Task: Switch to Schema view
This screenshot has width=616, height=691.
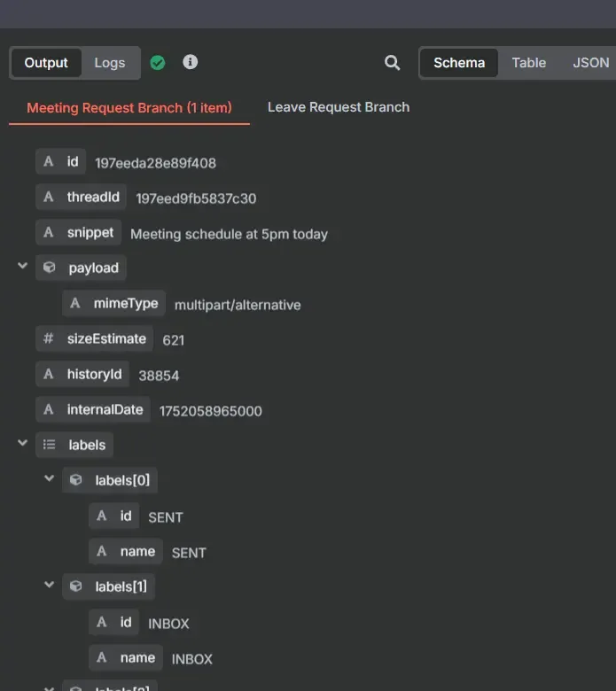Action: click(458, 63)
